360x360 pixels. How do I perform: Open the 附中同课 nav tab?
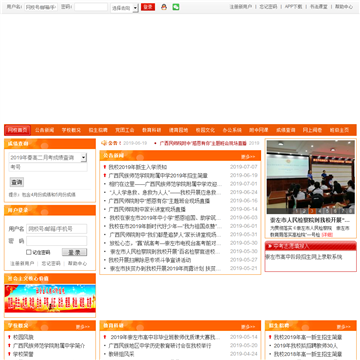point(259,130)
